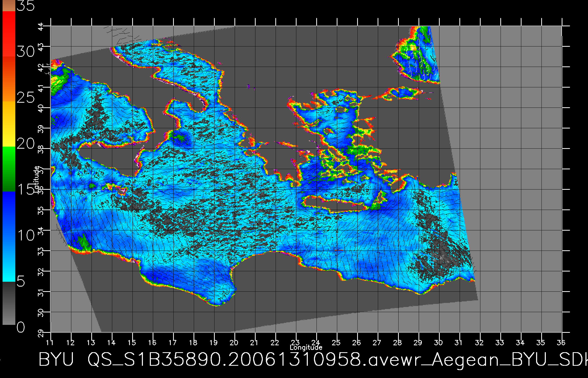The width and height of the screenshot is (588, 378).
Task: Click the color scale label 5
Action: [21, 281]
